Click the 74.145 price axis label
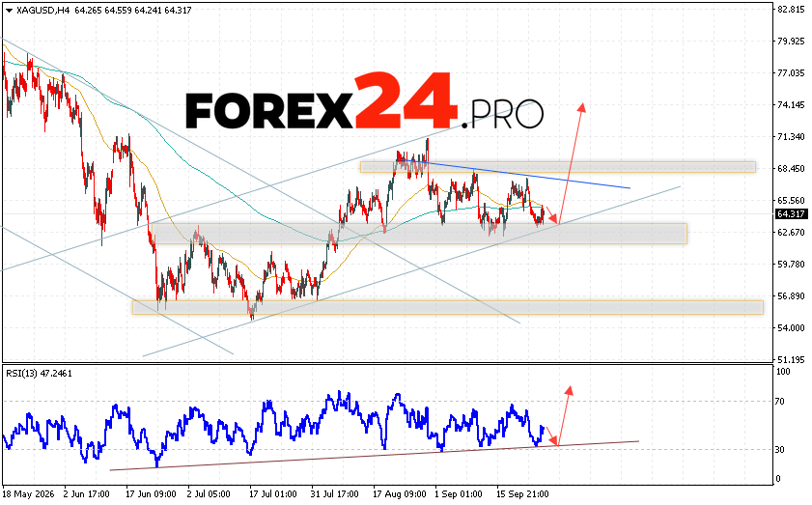The height and width of the screenshot is (505, 812). 791,104
